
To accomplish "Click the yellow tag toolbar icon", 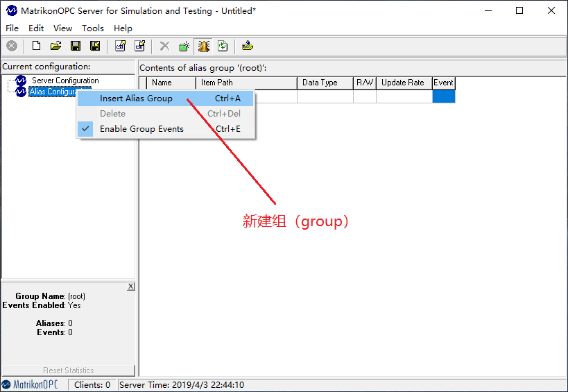I will [248, 46].
